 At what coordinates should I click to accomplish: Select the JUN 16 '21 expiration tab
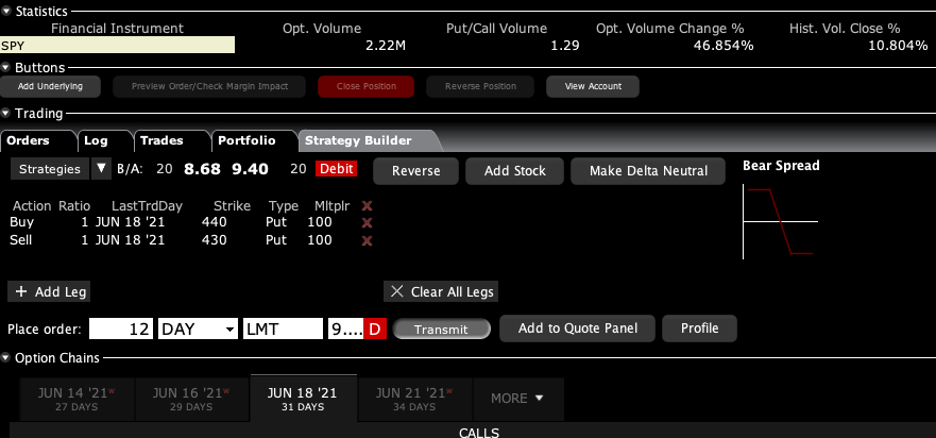(191, 399)
